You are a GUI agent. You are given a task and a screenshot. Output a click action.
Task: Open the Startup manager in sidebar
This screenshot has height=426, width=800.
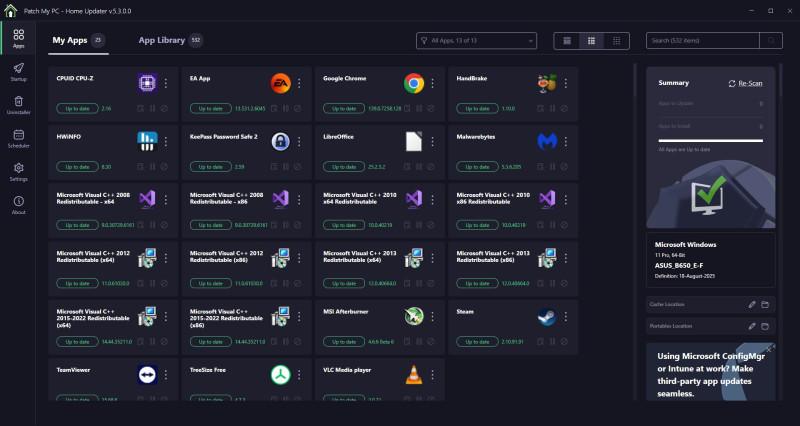pos(18,71)
